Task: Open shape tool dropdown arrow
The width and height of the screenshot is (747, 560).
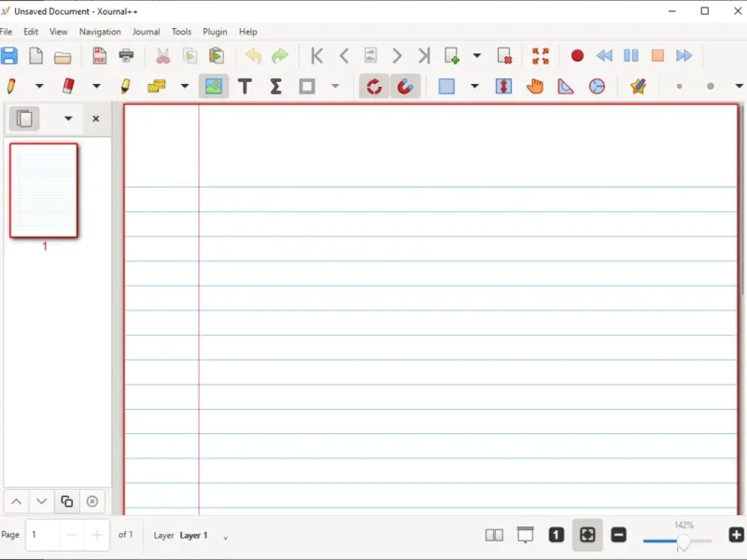Action: (x=335, y=86)
